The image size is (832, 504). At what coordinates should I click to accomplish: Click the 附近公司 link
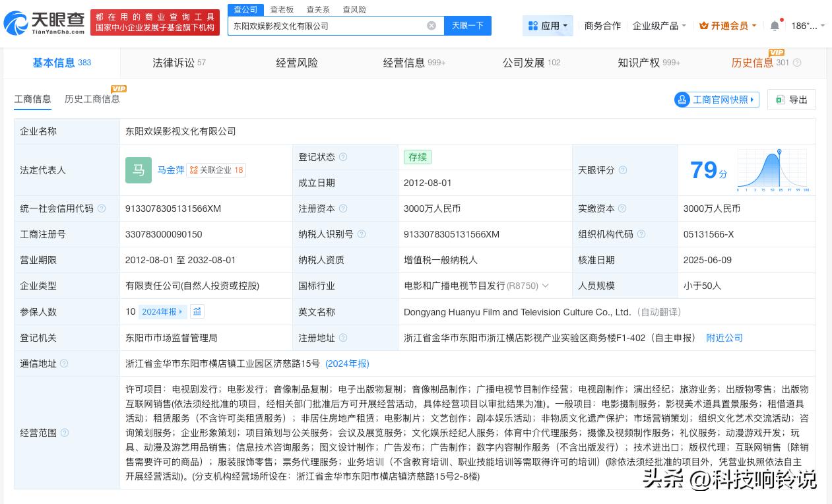pos(724,338)
